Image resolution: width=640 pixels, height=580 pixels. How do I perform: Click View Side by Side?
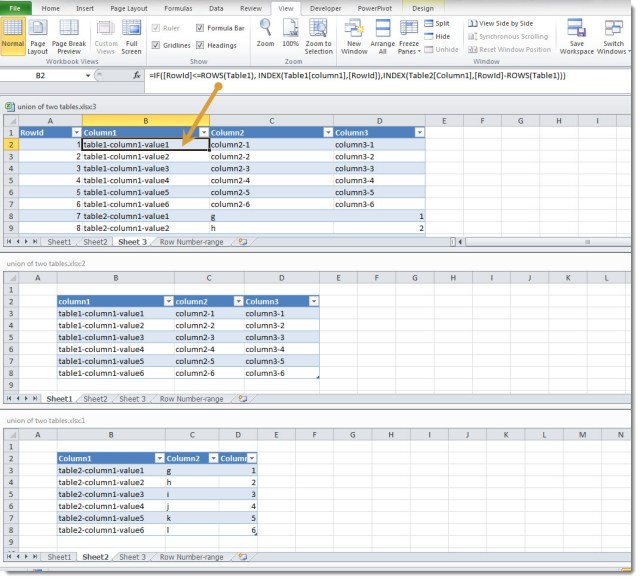click(505, 23)
